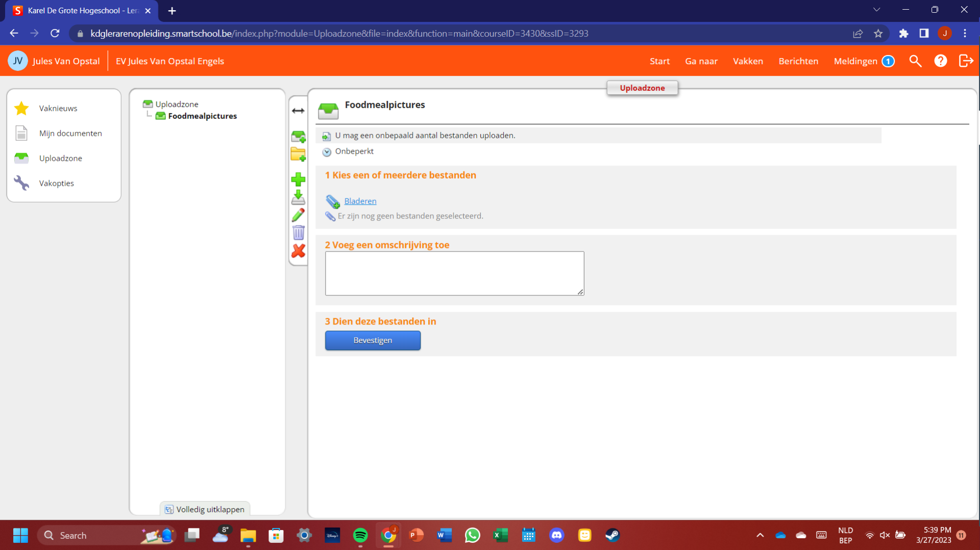Open Spotify from the taskbar
Viewport: 980px width, 550px height.
(360, 535)
